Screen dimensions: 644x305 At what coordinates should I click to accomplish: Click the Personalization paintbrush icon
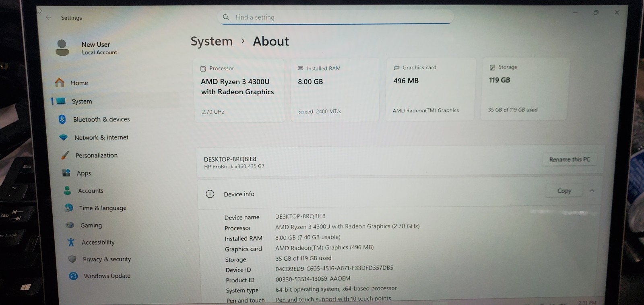64,155
